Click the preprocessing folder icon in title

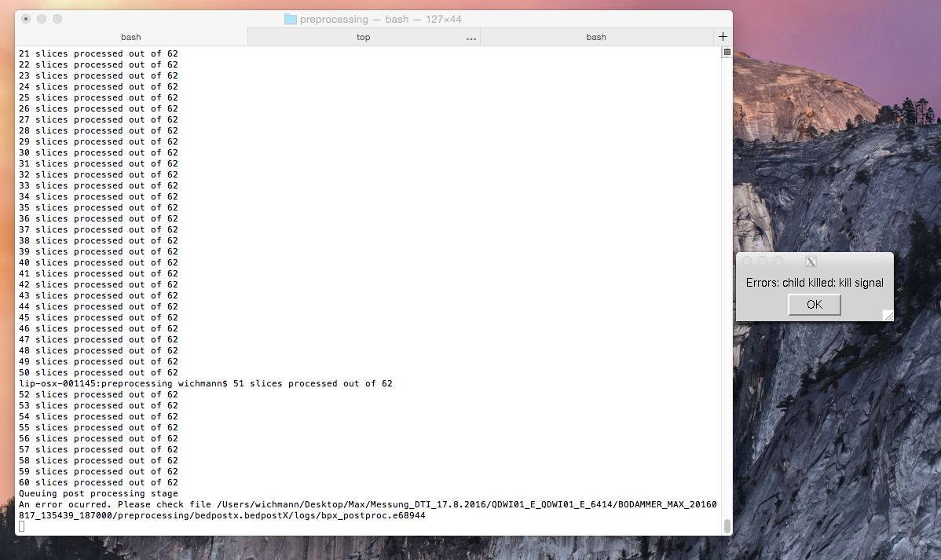(291, 19)
